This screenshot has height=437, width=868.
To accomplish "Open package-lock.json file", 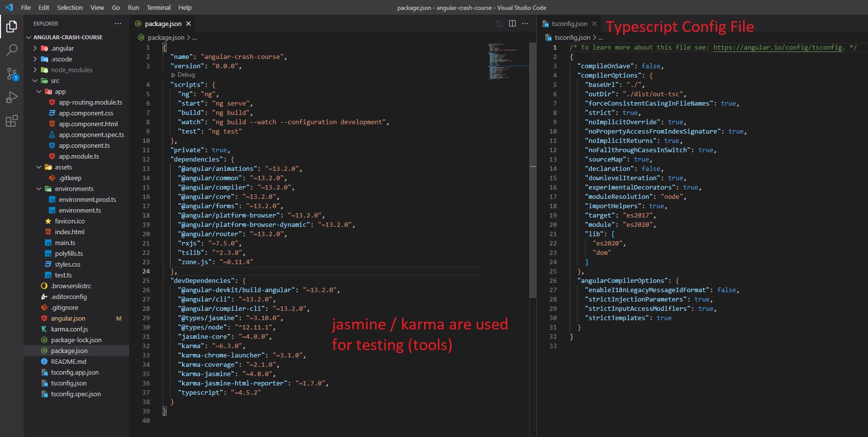I will 76,340.
